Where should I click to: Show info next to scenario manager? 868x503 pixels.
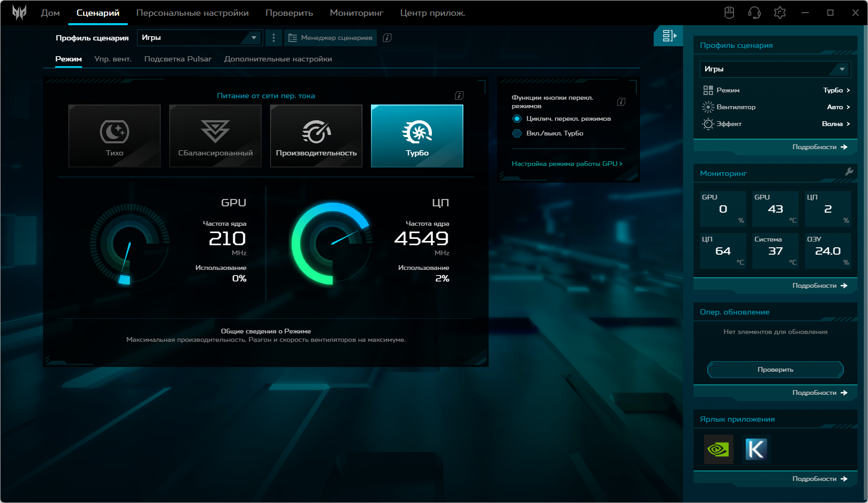tap(387, 38)
